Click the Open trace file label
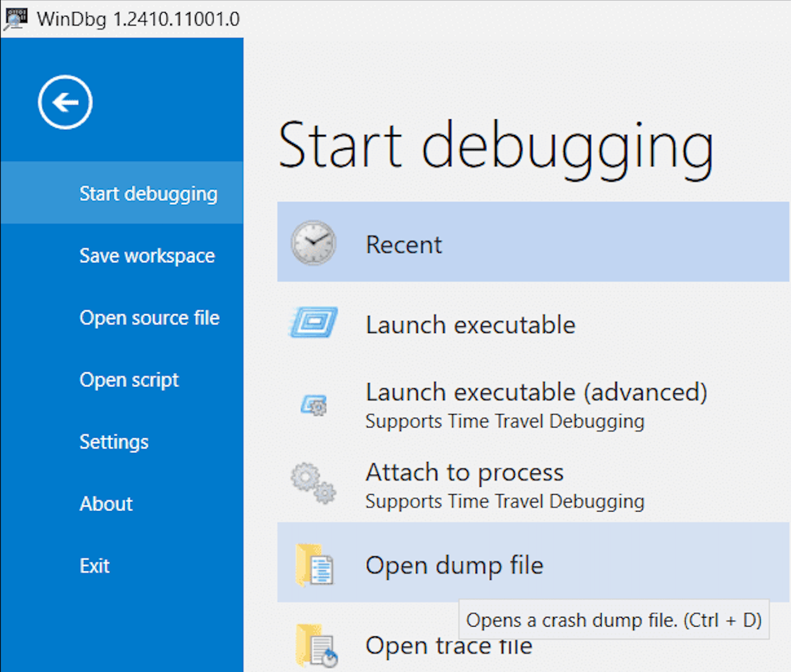 pos(449,646)
